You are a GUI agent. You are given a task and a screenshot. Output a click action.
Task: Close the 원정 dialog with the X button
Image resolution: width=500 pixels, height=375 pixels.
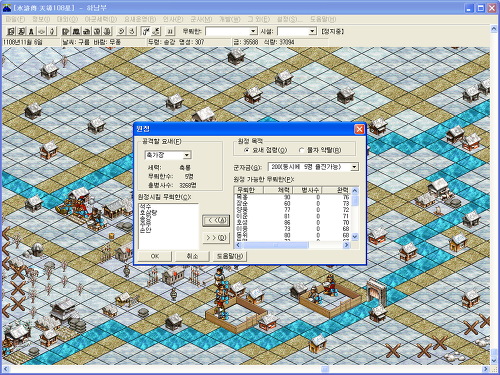click(359, 129)
